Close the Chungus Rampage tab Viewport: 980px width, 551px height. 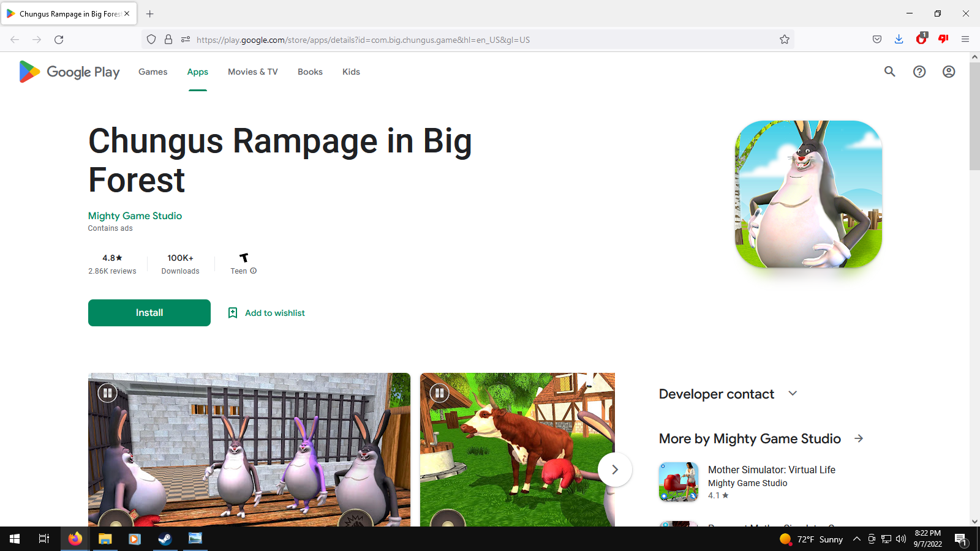coord(127,13)
